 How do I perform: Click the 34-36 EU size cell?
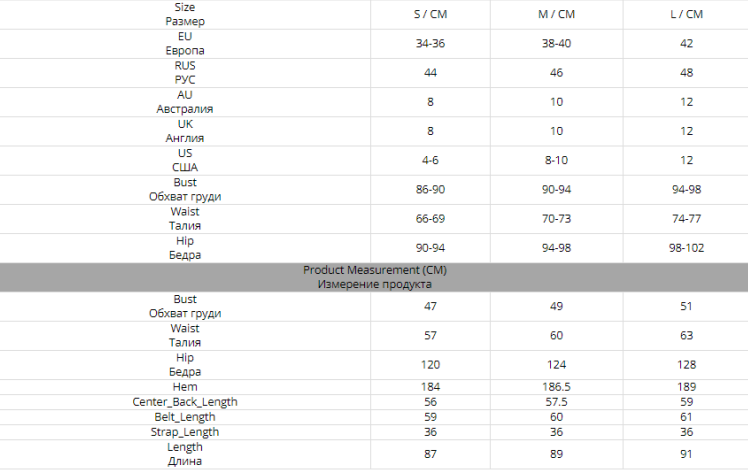(x=431, y=44)
